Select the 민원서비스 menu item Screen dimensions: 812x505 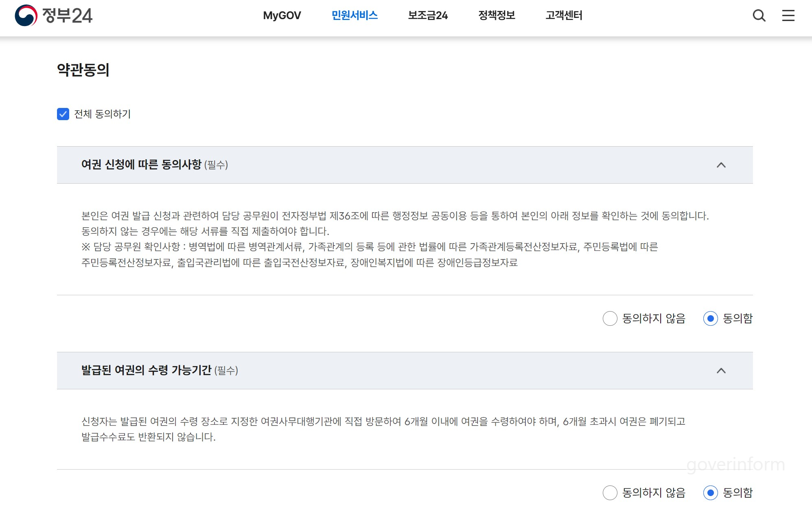tap(355, 15)
